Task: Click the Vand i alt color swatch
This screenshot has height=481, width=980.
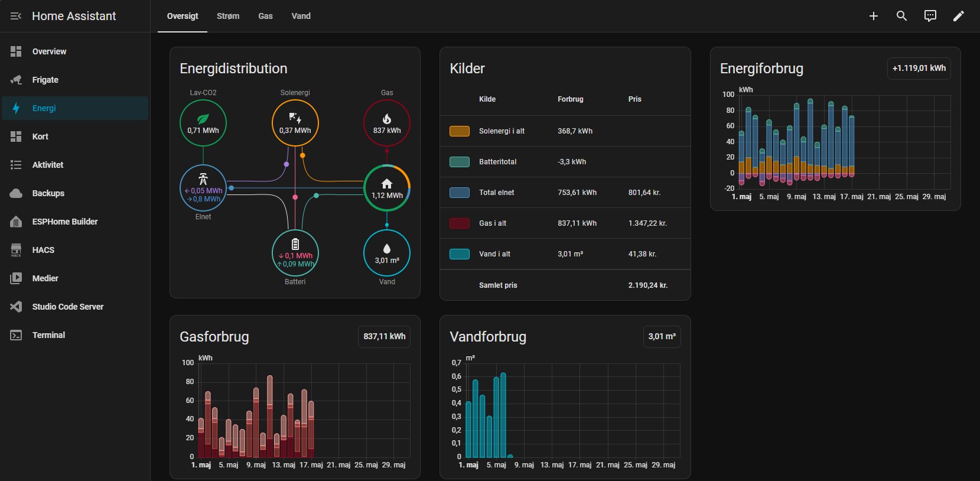Action: pyautogui.click(x=460, y=254)
